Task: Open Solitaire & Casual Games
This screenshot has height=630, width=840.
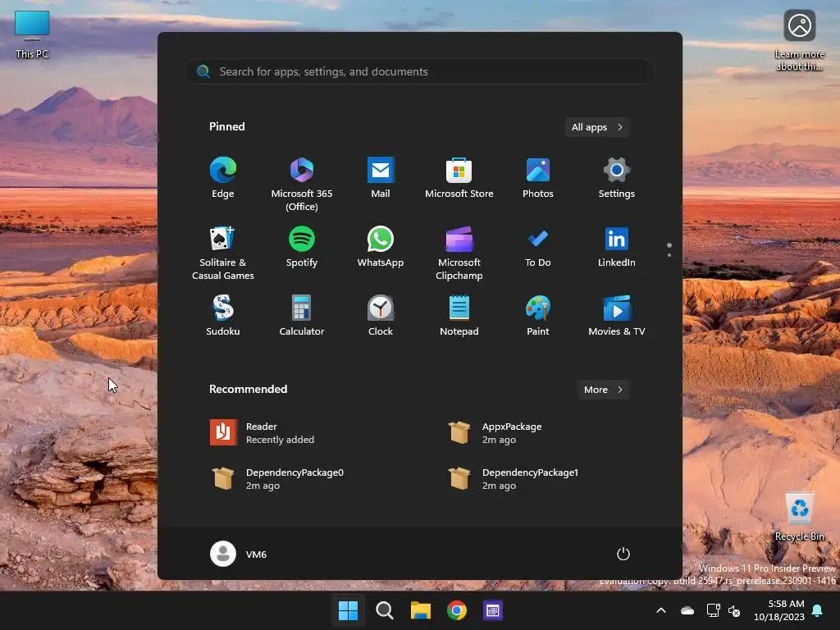Action: point(223,253)
